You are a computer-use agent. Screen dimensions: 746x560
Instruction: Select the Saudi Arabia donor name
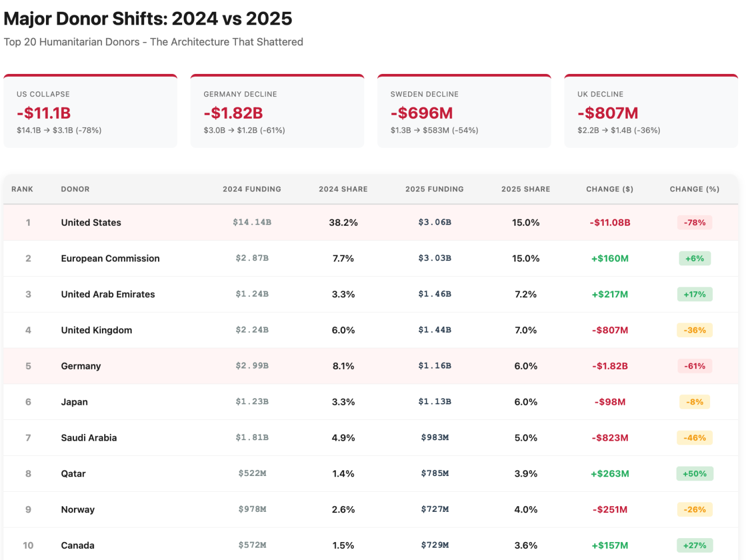click(x=89, y=437)
